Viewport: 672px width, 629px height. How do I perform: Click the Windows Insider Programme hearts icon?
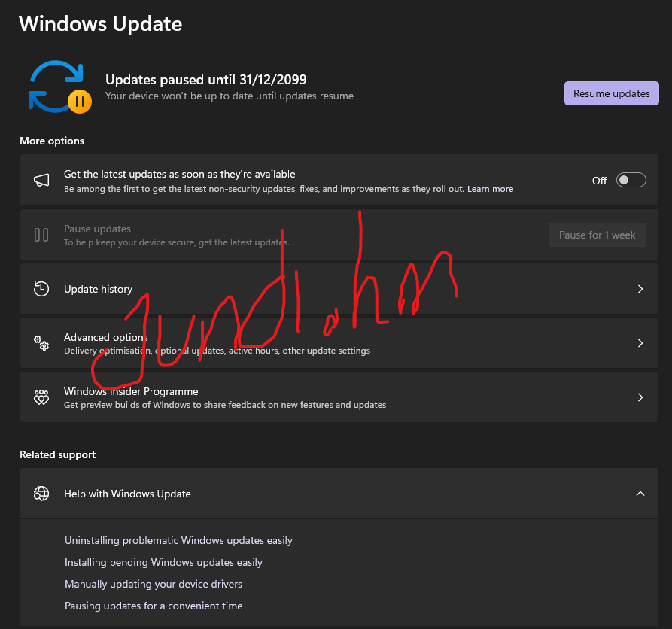pyautogui.click(x=41, y=397)
